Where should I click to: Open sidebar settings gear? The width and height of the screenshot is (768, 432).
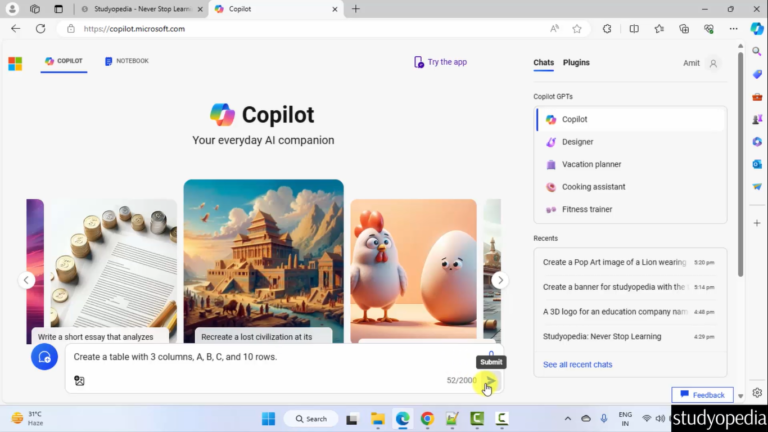pos(757,393)
